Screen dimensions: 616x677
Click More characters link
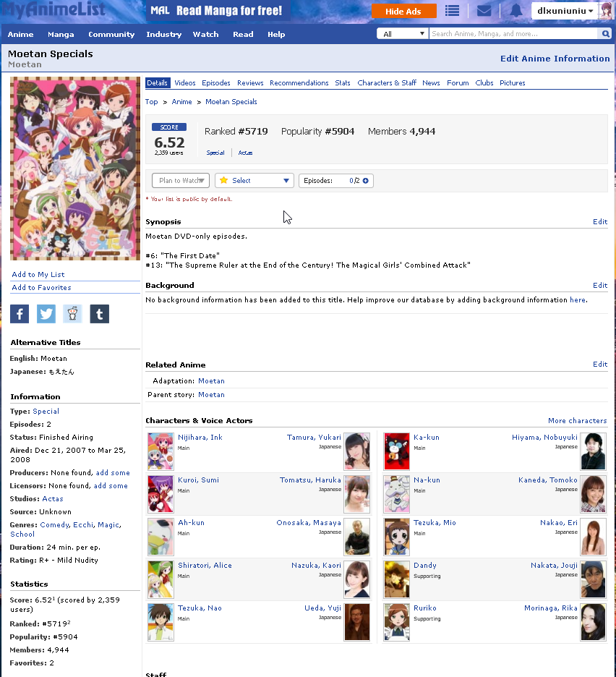(577, 420)
